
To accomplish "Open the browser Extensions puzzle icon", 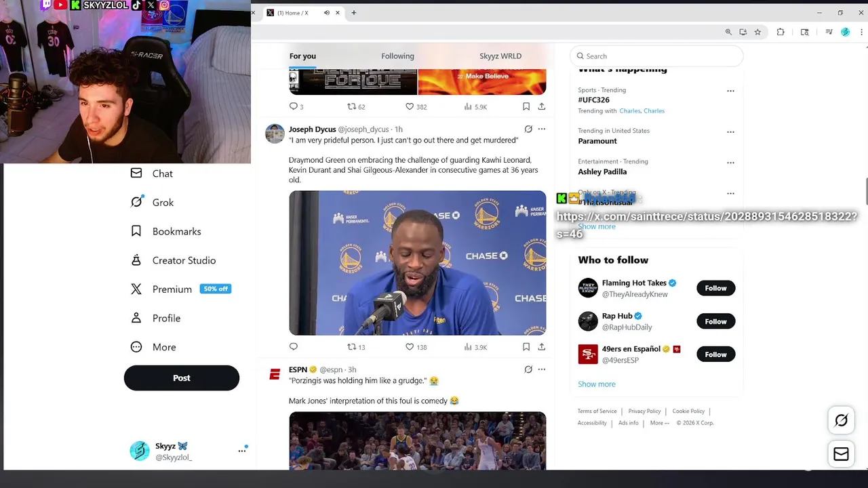I will click(781, 32).
